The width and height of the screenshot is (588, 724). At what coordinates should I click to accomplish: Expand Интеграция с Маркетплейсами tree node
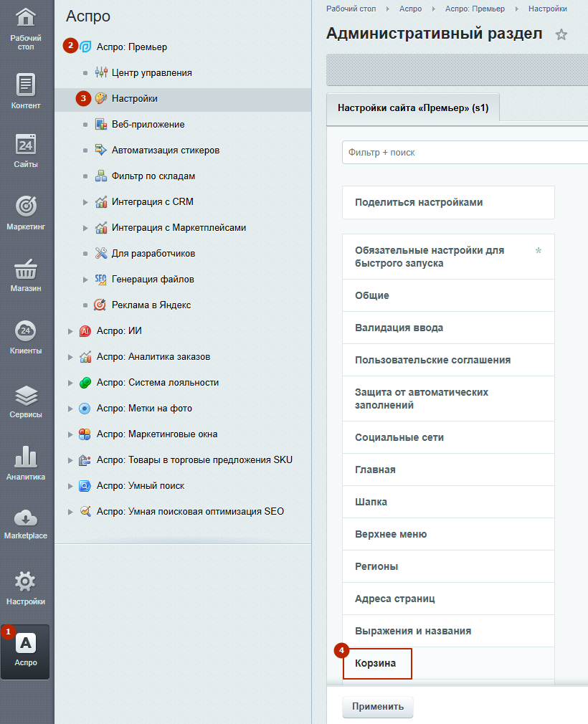click(85, 228)
